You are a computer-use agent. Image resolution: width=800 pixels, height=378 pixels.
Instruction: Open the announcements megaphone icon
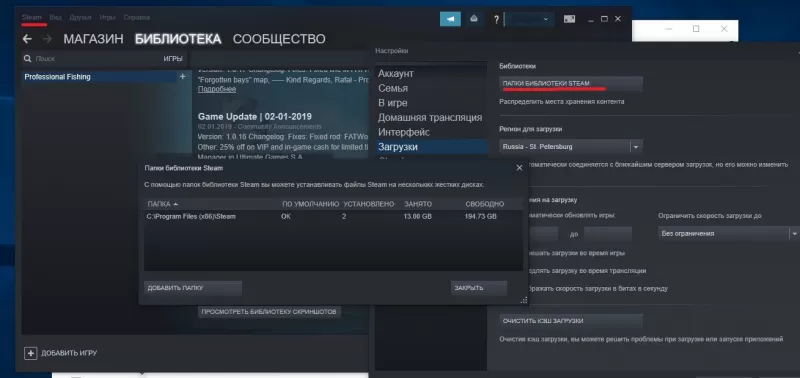451,19
